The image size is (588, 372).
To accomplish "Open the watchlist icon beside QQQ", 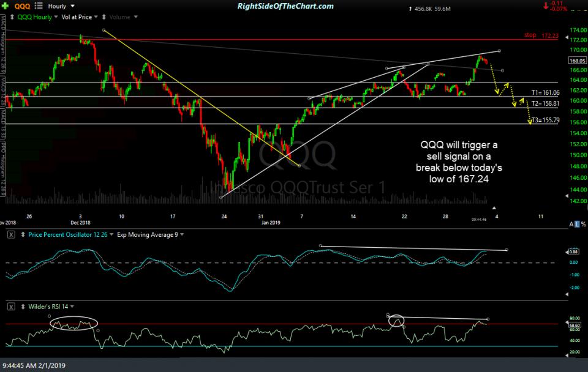I will (x=38, y=6).
